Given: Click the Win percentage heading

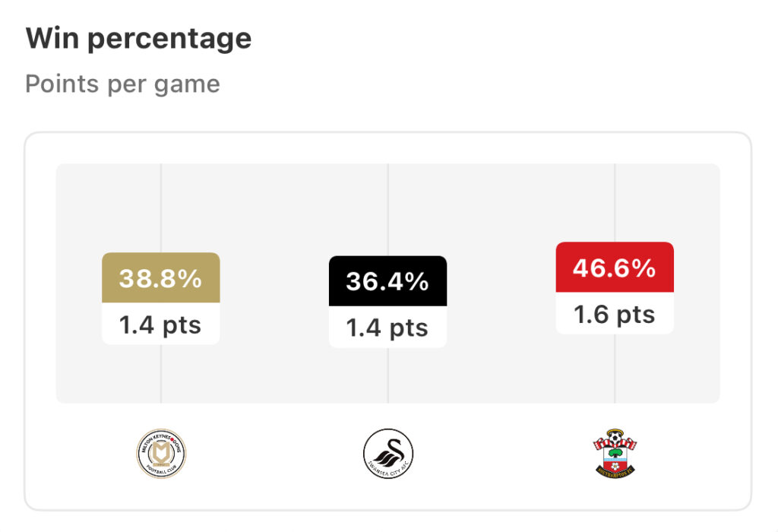Looking at the screenshot, I should 138,39.
